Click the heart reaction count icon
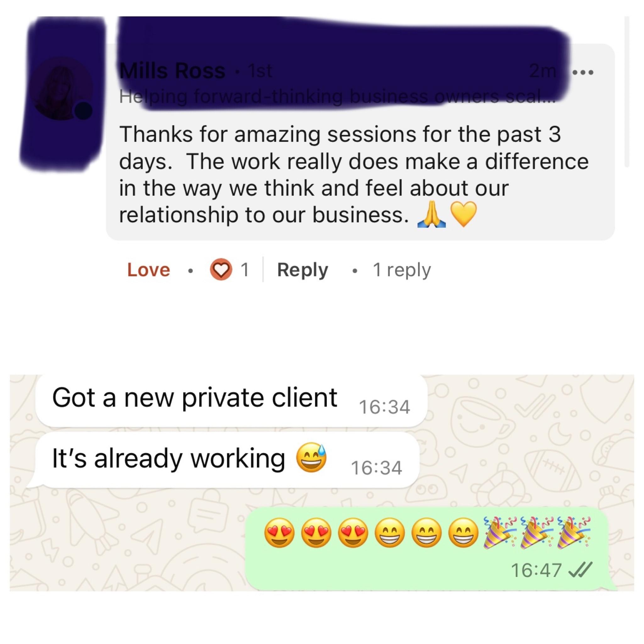Image resolution: width=644 pixels, height=644 pixels. click(x=221, y=270)
